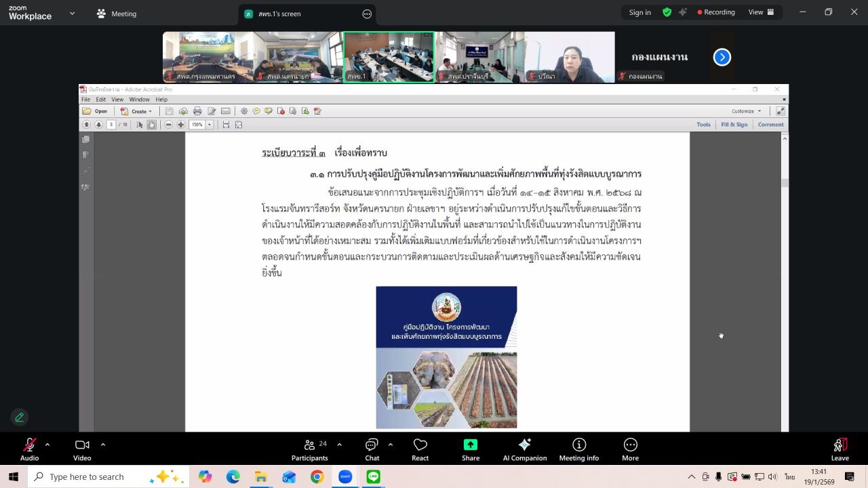Open the email attachment icon in Acrobat
This screenshot has height=488, width=868.
226,110
